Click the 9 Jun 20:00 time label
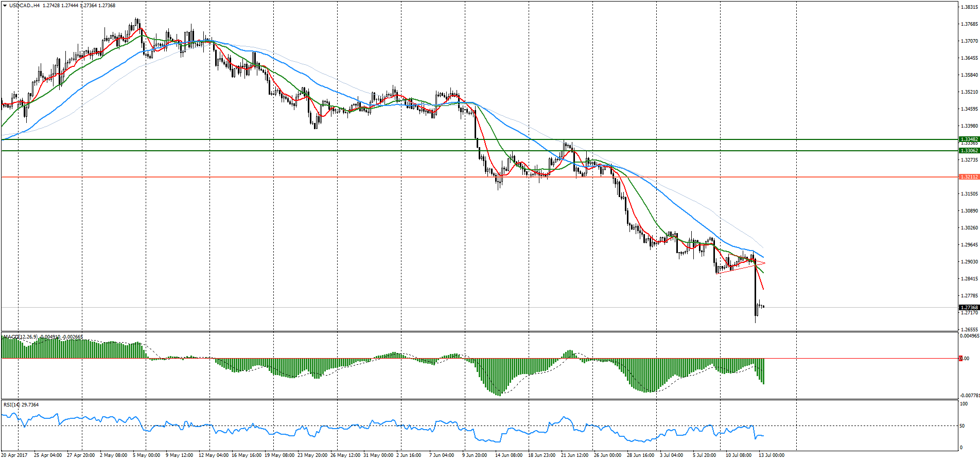This screenshot has width=980, height=461. click(475, 455)
